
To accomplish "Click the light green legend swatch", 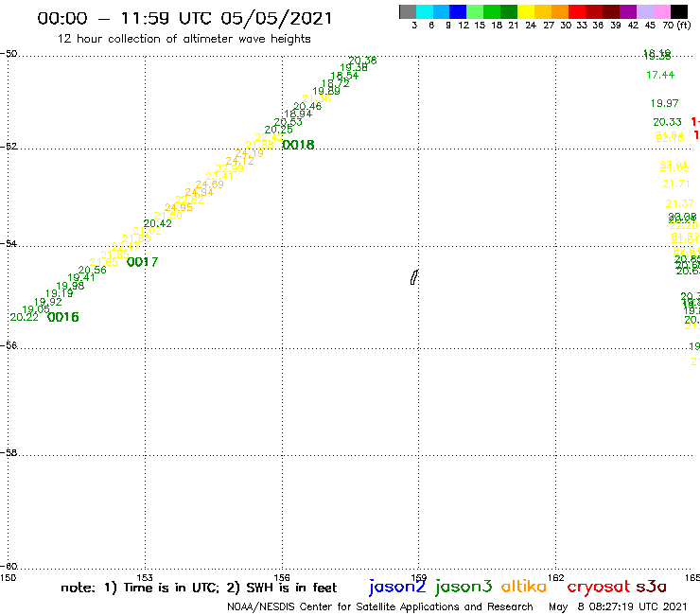I will pos(475,11).
